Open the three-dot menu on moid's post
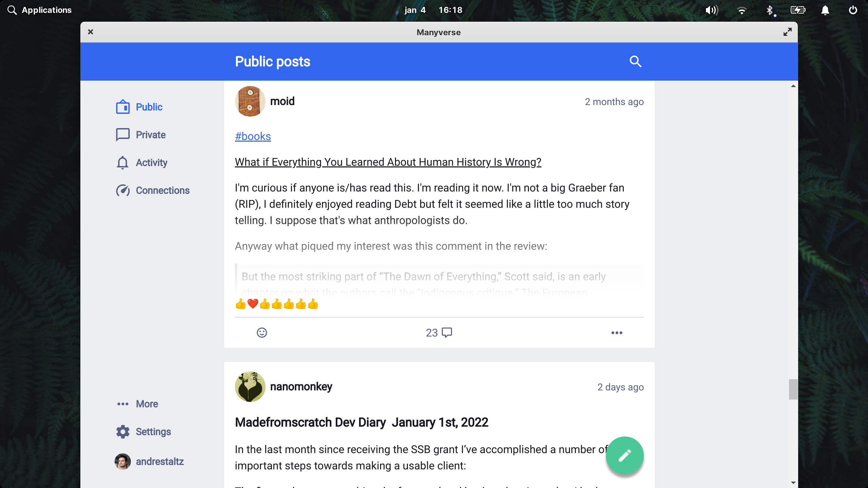 pos(617,332)
